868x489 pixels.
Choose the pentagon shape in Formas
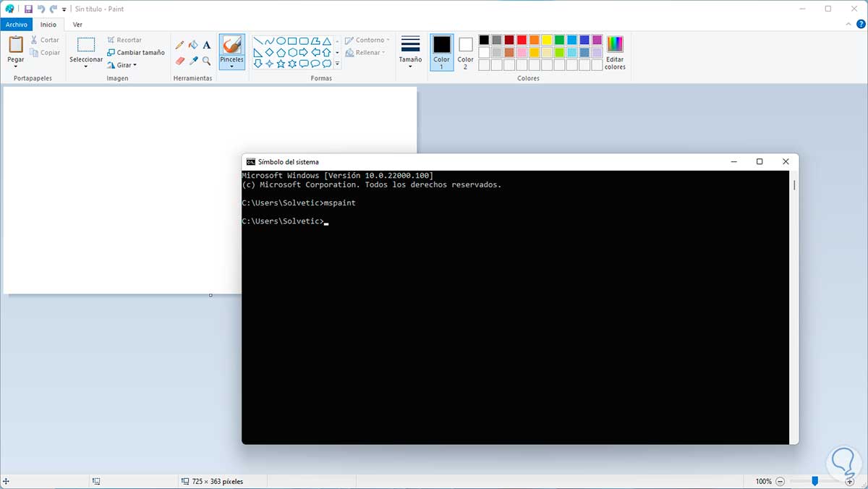coord(281,52)
